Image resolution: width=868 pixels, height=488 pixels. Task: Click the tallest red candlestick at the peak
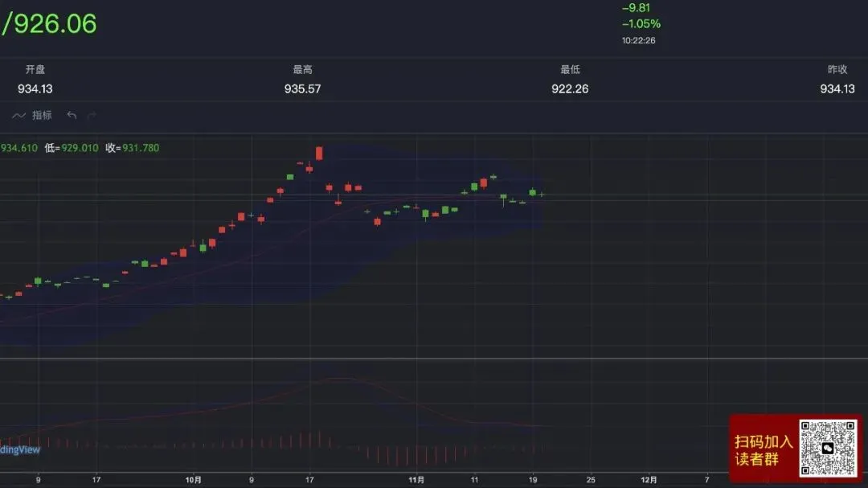point(319,154)
